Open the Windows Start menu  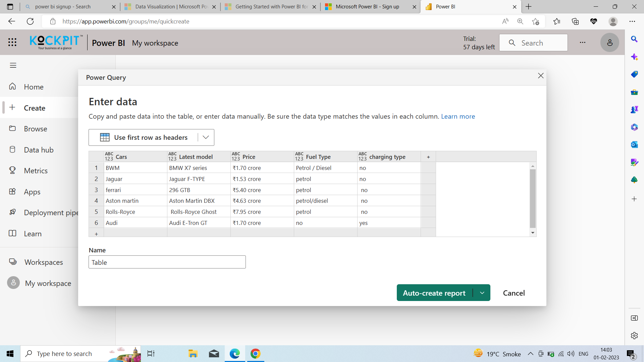point(10,354)
